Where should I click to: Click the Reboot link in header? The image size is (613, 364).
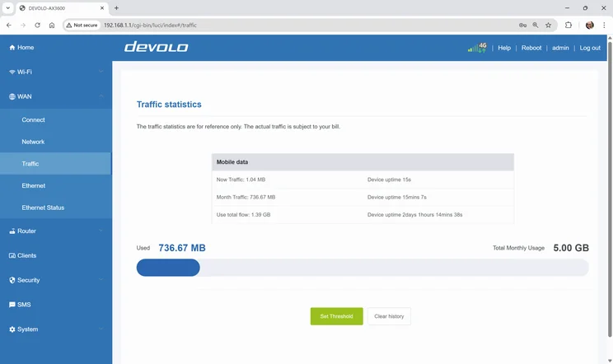pyautogui.click(x=531, y=48)
